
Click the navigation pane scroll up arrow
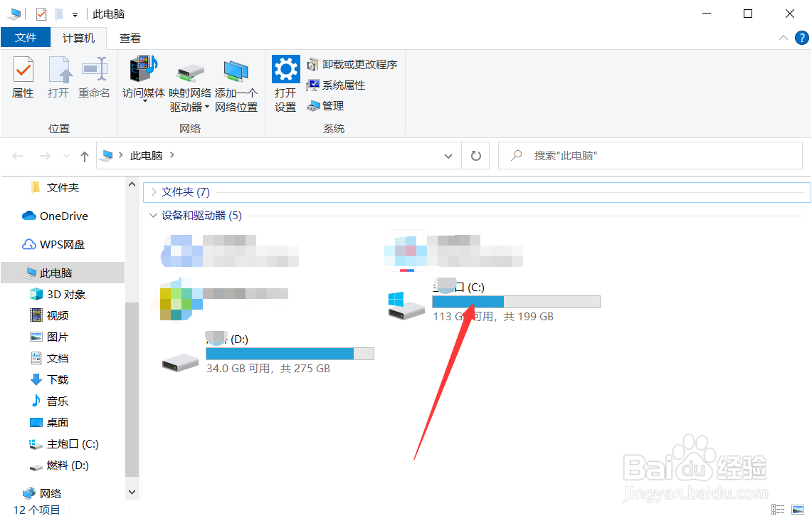(x=132, y=184)
